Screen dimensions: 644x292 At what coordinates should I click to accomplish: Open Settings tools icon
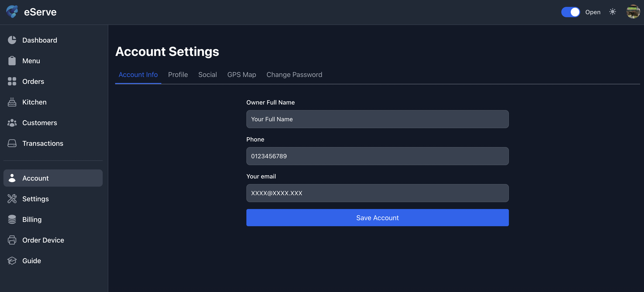(x=12, y=199)
